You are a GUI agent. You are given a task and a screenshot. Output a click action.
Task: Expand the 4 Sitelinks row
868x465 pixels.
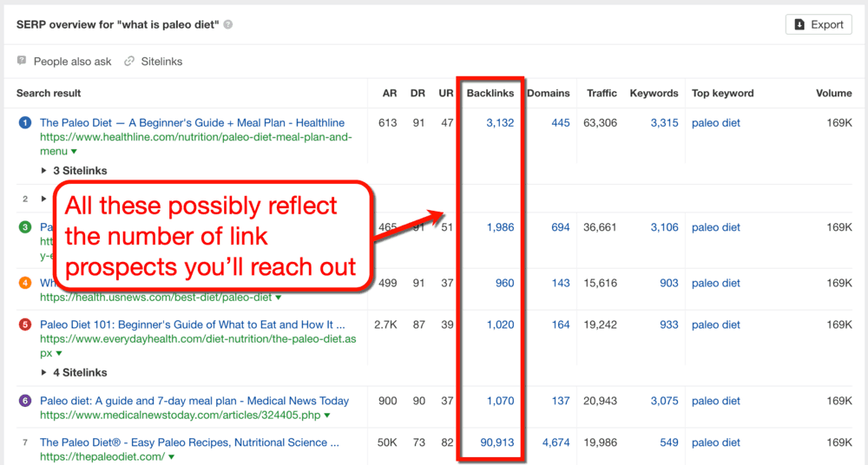(x=74, y=372)
